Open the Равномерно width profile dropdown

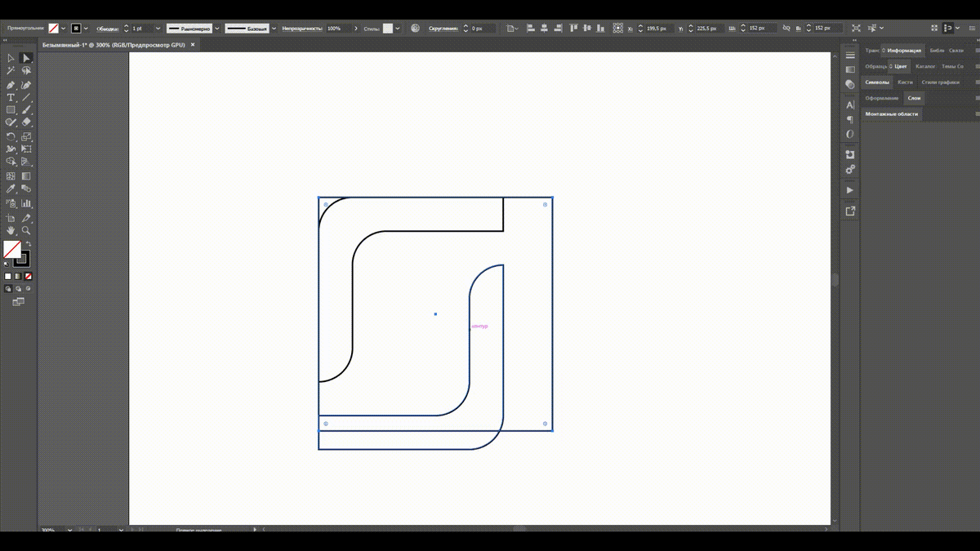tap(217, 29)
